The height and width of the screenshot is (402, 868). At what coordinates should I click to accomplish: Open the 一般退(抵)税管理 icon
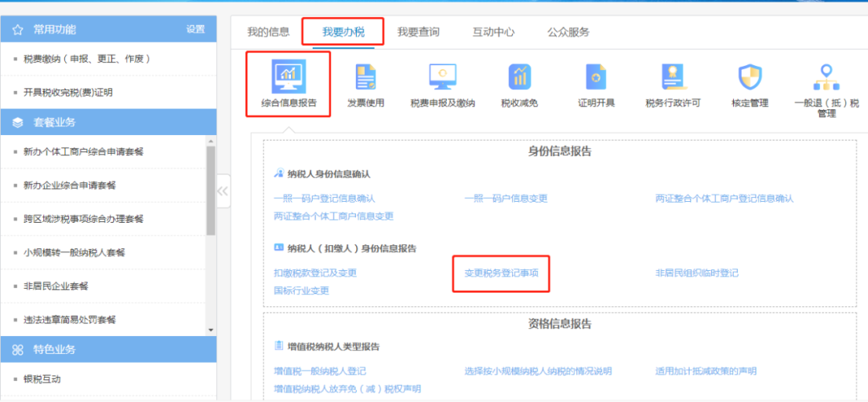point(826,77)
